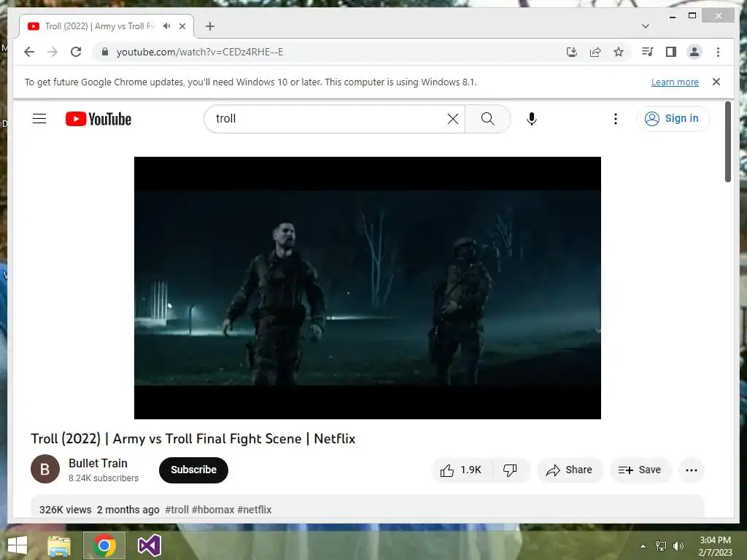Share this page from the address bar

pos(595,52)
